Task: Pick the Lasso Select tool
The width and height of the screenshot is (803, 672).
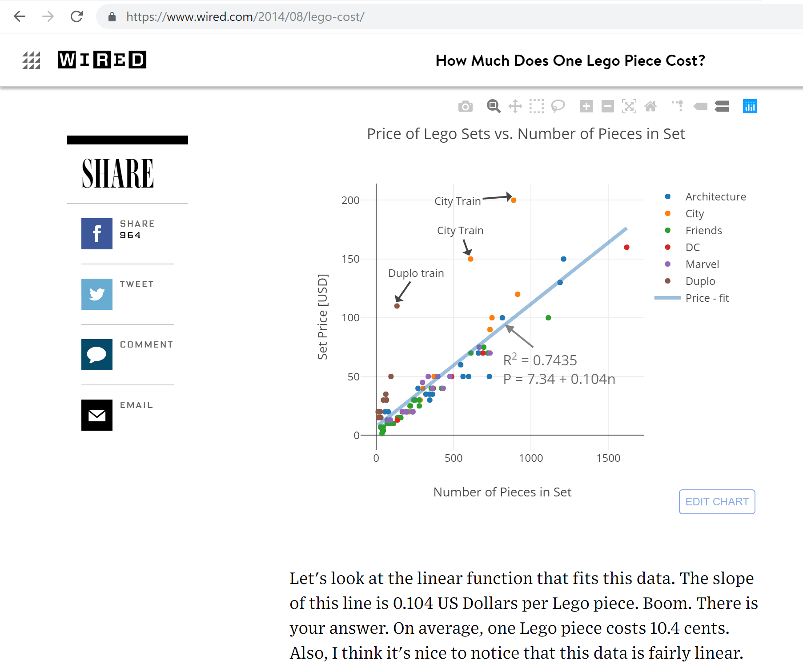Action: pos(558,107)
